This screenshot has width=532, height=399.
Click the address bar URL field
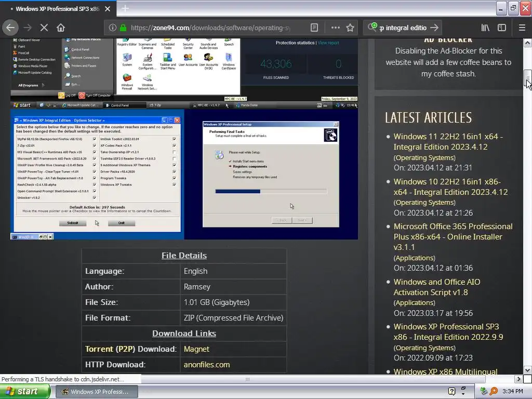(210, 28)
